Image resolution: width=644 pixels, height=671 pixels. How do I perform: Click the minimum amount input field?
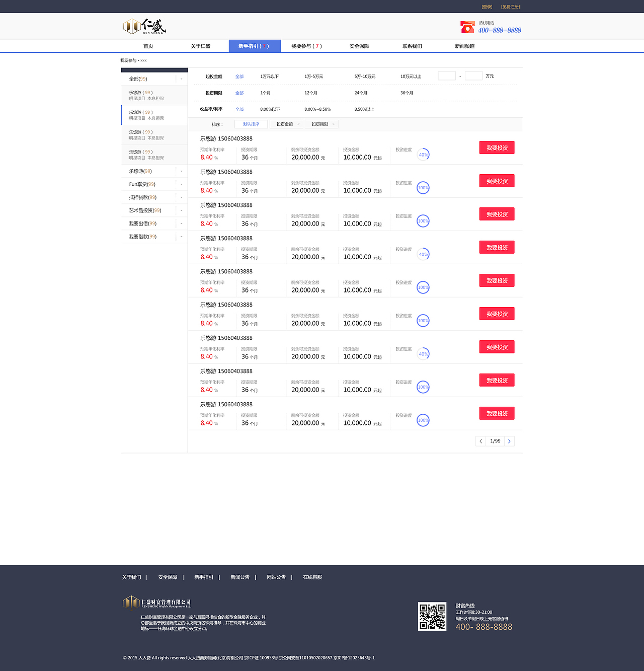coord(447,76)
